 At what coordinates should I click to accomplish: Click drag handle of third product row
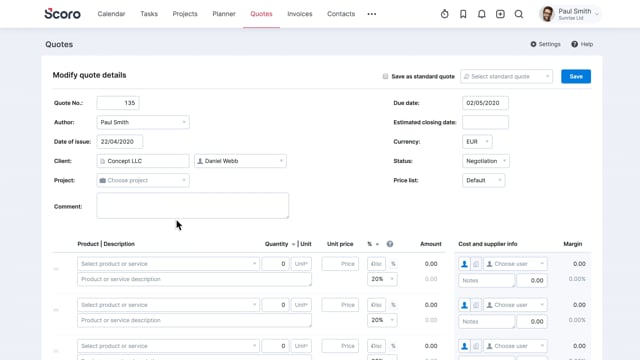[x=56, y=351]
